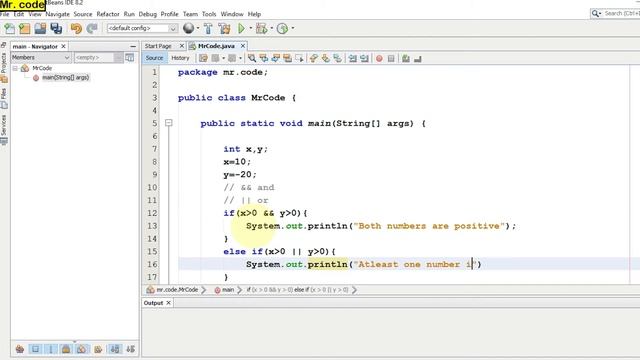
Task: Click Find Next Occurrence icon
Action: coord(276,58)
